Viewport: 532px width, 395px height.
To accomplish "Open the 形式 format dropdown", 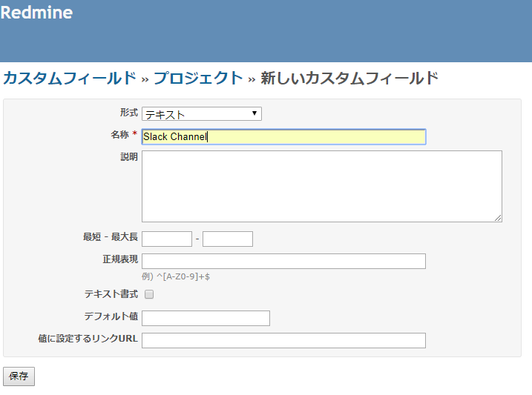I will coord(202,114).
